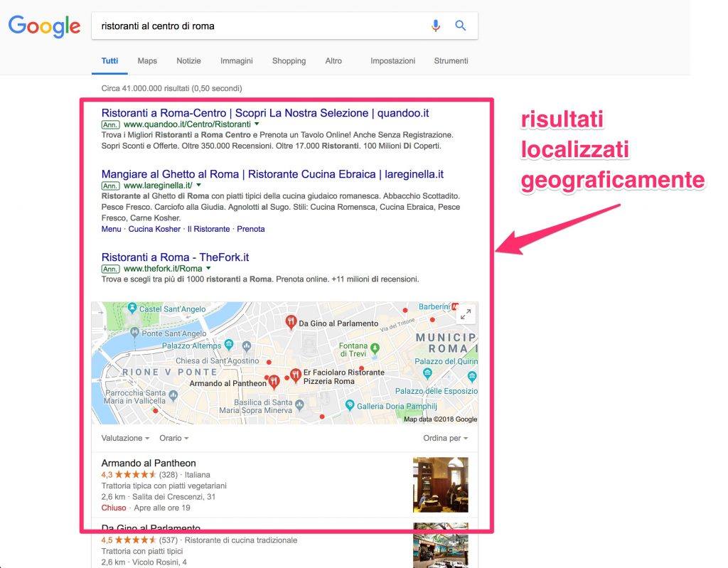Open Impostazioni search settings
The image size is (728, 568).
pos(392,61)
